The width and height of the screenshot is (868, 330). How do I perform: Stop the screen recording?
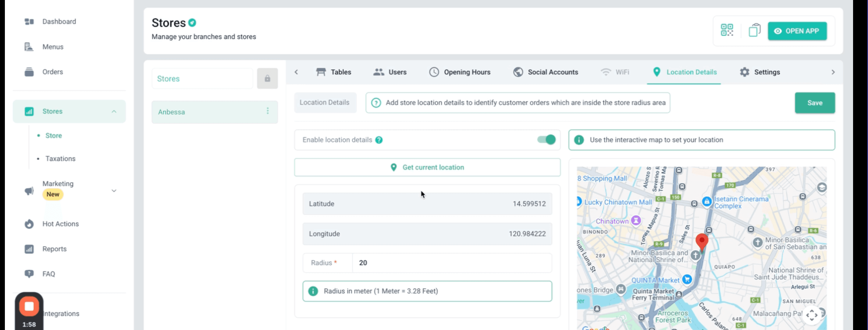pos(29,307)
